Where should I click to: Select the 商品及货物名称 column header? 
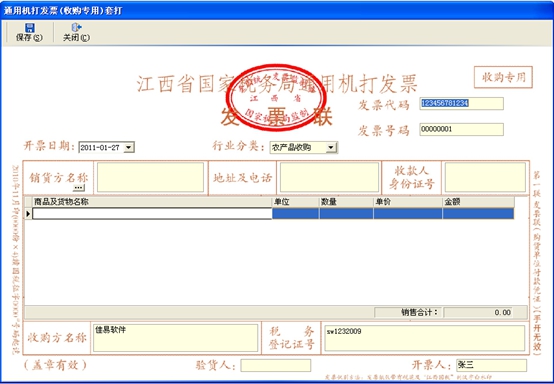pyautogui.click(x=152, y=202)
